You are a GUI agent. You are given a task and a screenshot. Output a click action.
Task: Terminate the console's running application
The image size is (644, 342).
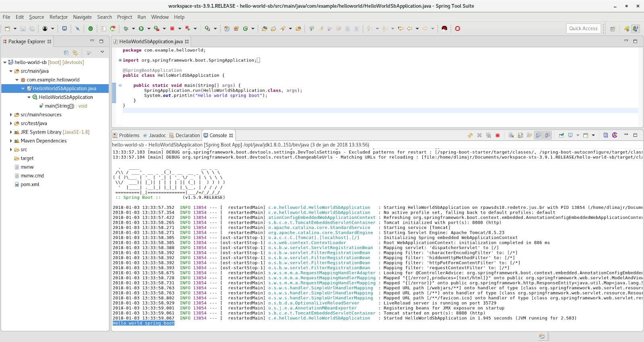[497, 135]
